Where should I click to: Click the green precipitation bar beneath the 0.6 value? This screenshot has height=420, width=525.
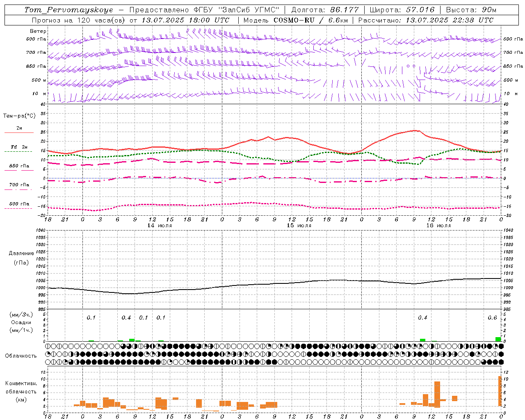(498, 339)
